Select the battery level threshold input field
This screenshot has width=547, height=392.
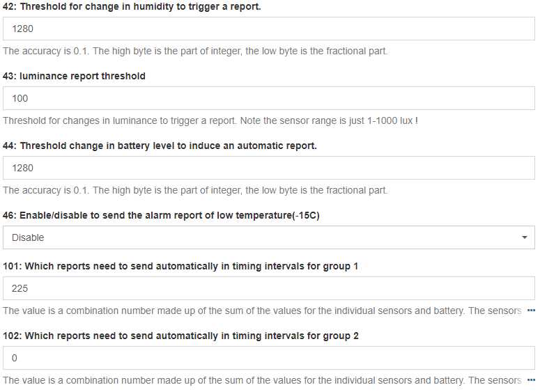(268, 168)
